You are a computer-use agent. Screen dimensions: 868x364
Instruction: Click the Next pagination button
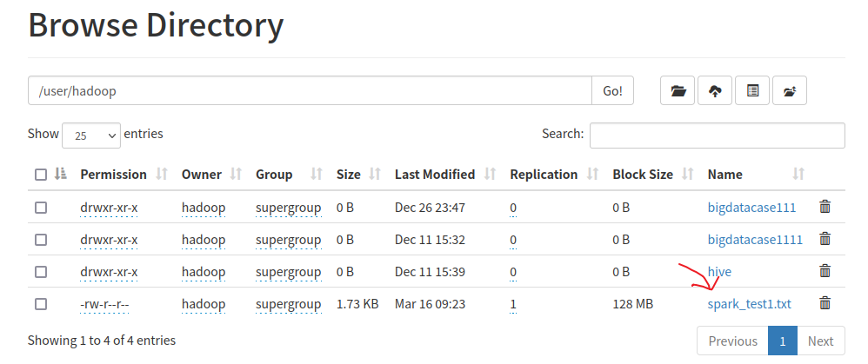(820, 341)
